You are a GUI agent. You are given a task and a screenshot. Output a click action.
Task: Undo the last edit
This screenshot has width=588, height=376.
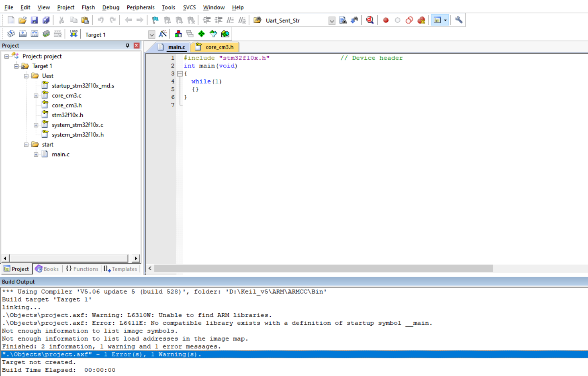(x=101, y=20)
